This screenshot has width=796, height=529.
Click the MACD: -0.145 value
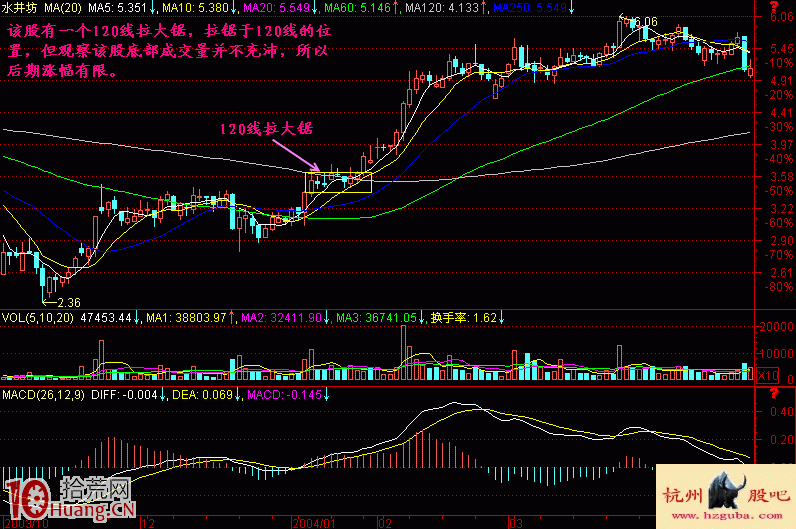tap(284, 394)
